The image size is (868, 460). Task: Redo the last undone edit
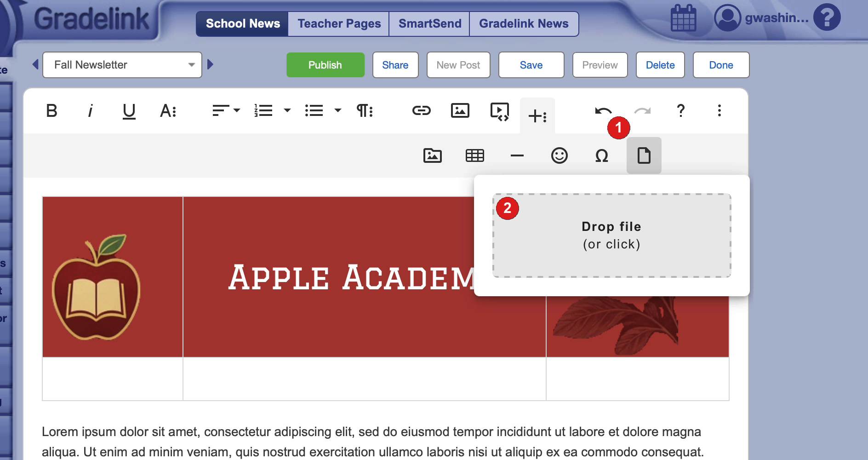[x=642, y=110]
